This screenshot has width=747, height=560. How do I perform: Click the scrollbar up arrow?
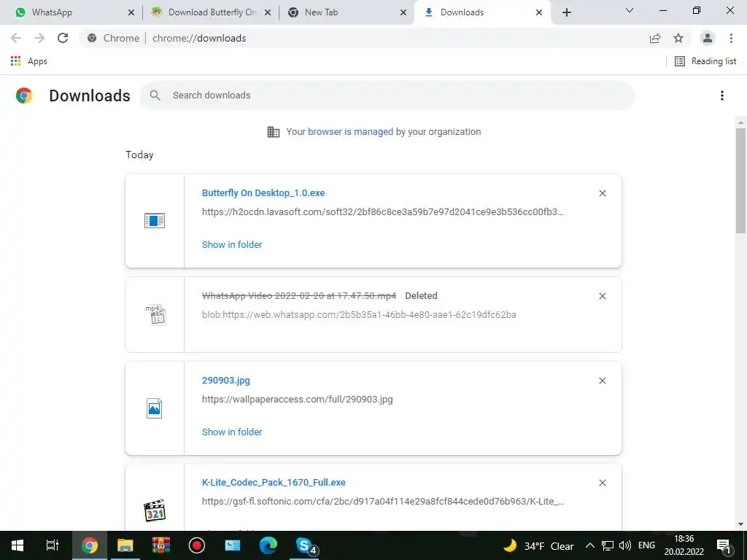tap(741, 122)
